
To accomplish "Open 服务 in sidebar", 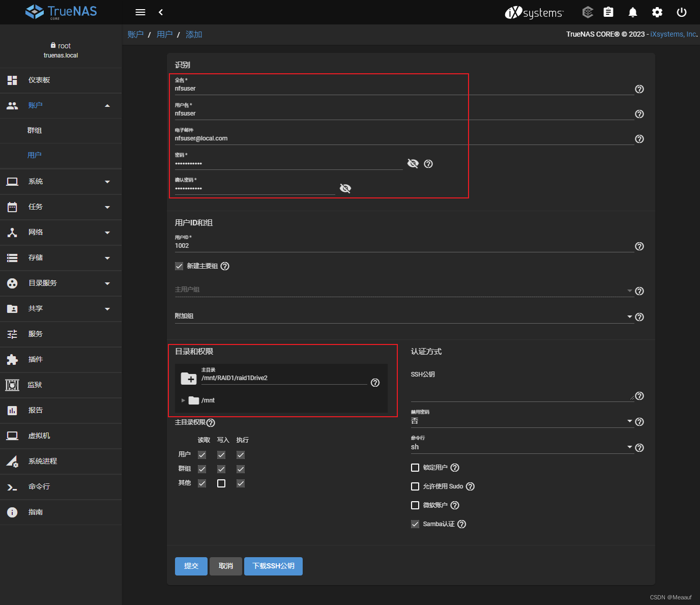I will tap(61, 334).
